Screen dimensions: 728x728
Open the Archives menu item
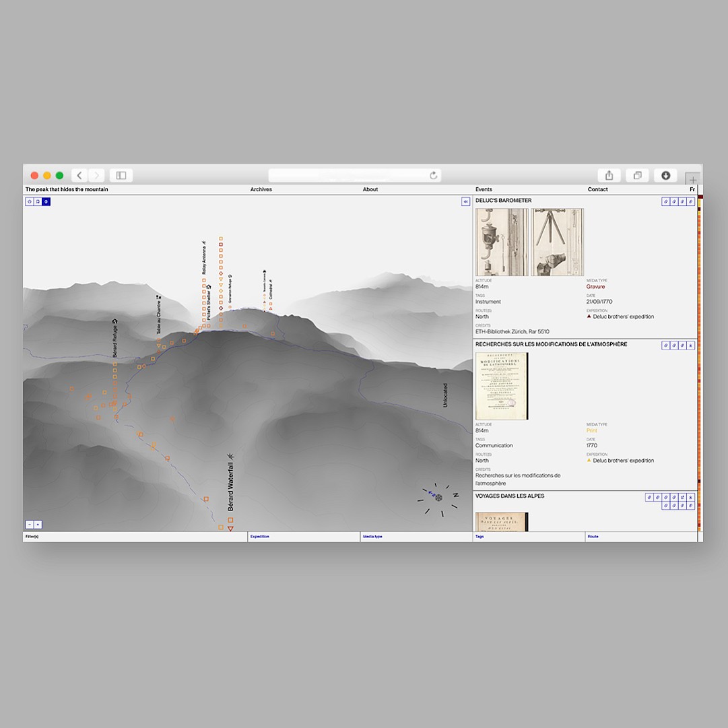pos(261,189)
